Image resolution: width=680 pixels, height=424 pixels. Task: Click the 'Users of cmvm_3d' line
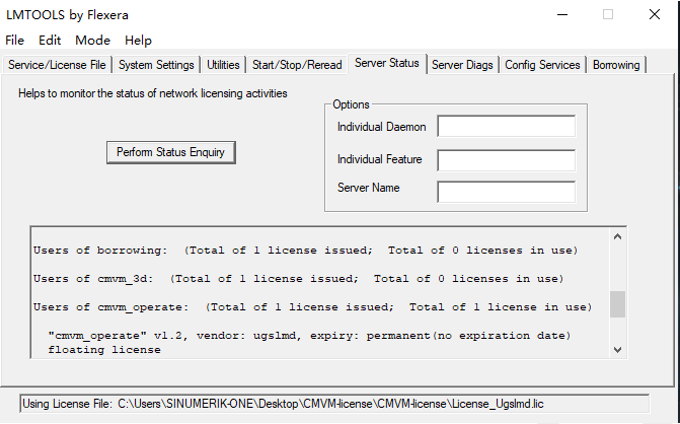(299, 279)
